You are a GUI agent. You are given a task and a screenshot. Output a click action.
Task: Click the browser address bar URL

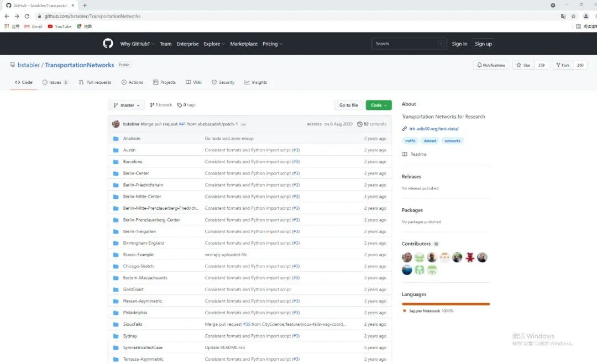coord(92,17)
